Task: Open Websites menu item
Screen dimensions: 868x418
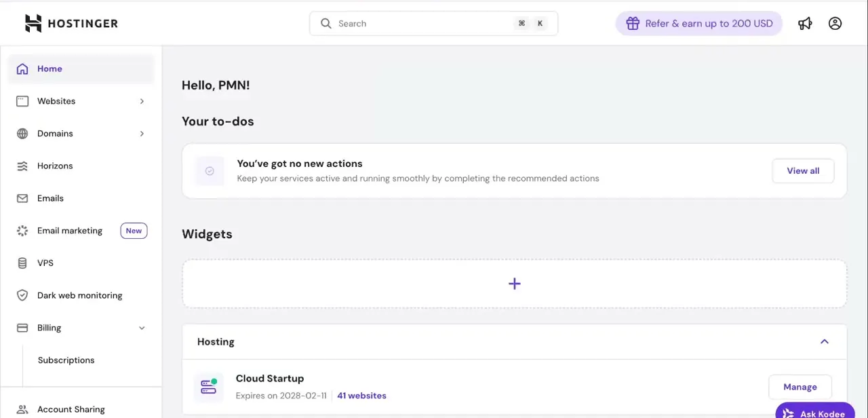Action: pos(81,101)
